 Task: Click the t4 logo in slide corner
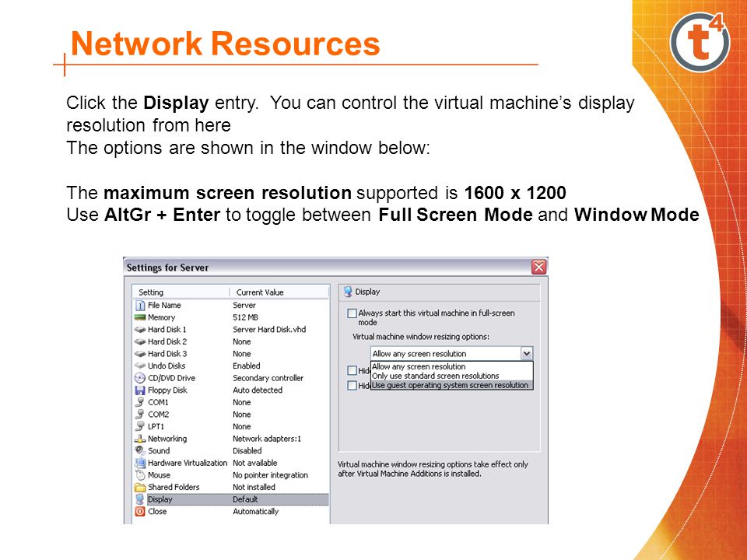pyautogui.click(x=700, y=42)
